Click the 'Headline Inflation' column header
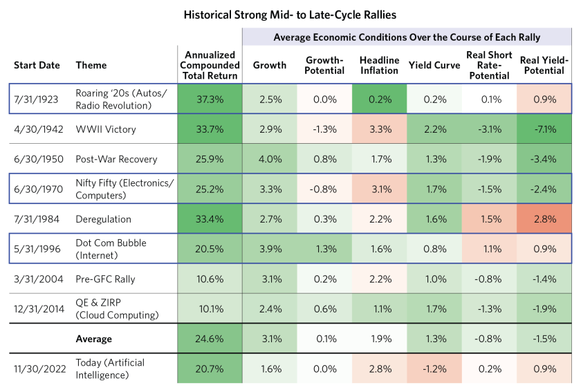The image size is (581, 392). (379, 66)
